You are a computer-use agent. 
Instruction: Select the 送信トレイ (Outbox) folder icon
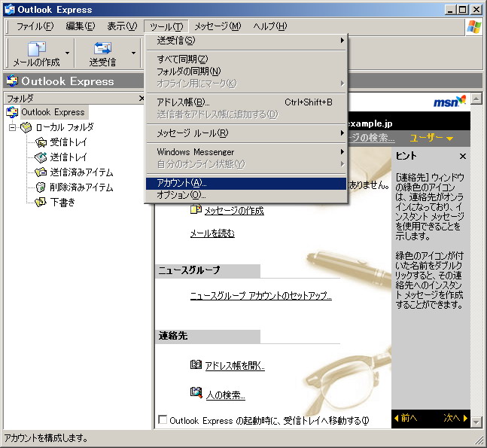click(x=41, y=157)
